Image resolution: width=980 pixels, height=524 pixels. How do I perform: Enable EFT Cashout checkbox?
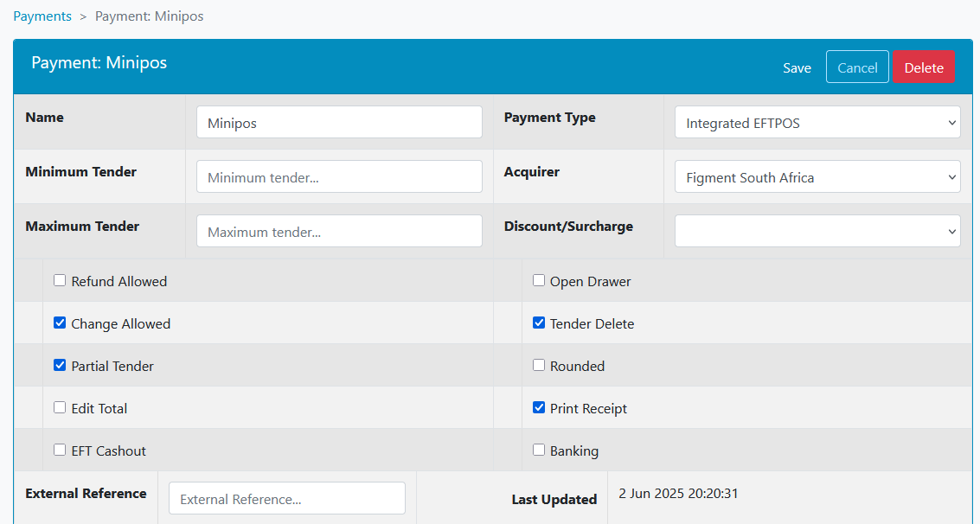click(60, 450)
